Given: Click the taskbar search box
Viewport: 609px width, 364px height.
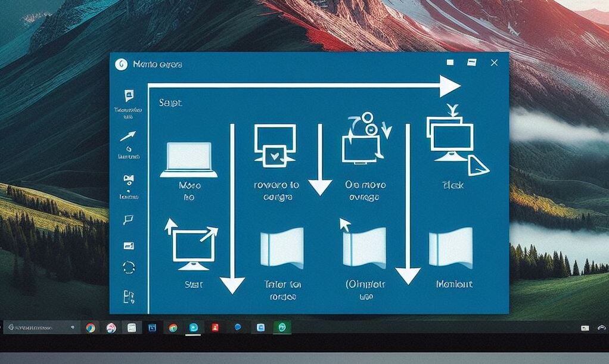Looking at the screenshot, I should pos(41,327).
